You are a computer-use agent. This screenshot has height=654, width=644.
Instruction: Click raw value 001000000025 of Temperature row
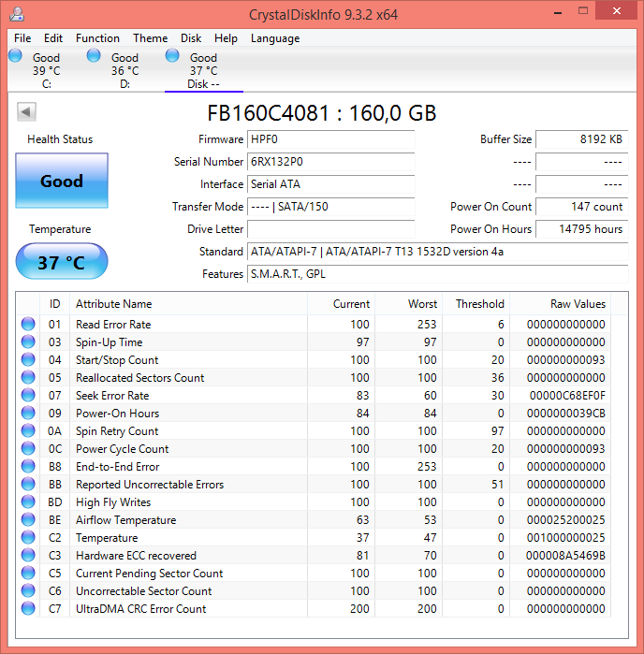click(566, 538)
